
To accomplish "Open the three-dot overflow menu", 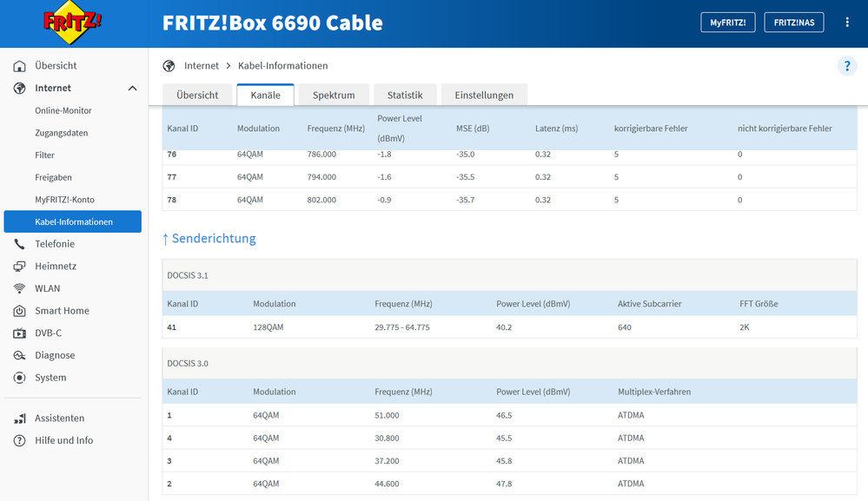I will click(x=847, y=22).
